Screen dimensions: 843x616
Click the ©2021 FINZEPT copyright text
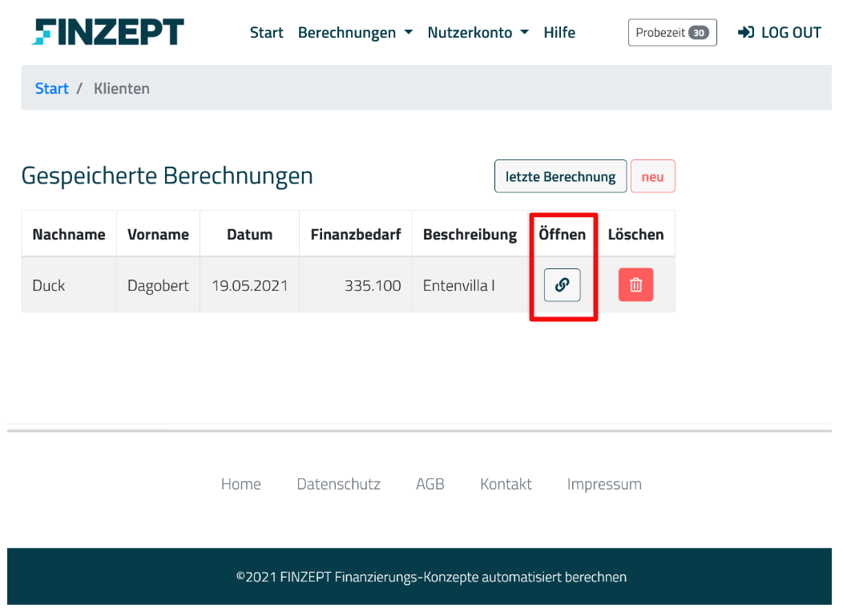[x=431, y=577]
